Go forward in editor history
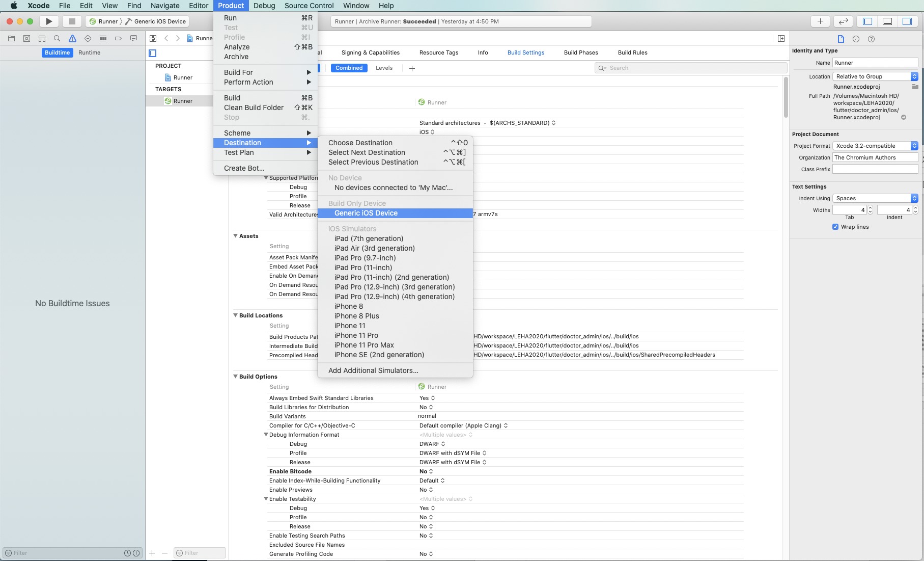 (x=178, y=38)
